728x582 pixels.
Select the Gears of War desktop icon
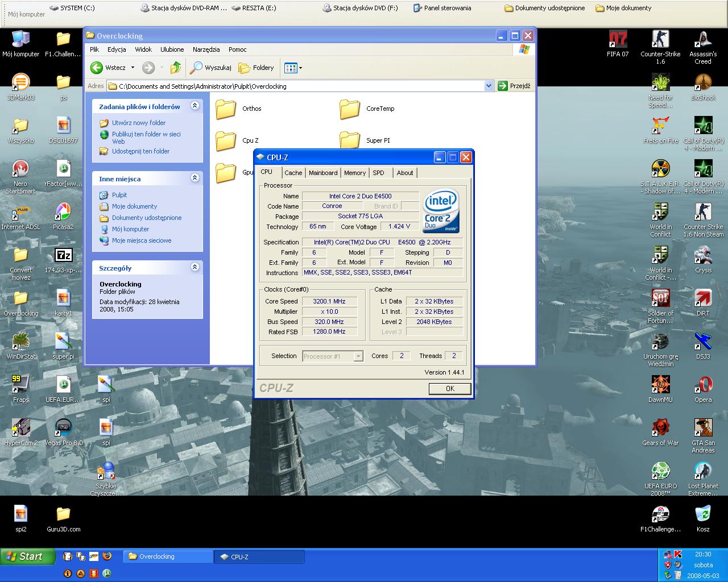660,433
